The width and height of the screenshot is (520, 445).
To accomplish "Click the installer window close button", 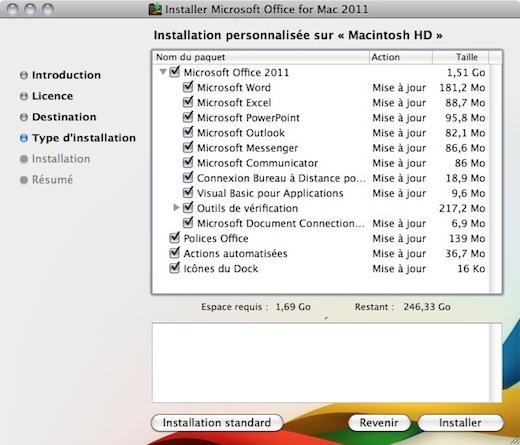I will [13, 9].
